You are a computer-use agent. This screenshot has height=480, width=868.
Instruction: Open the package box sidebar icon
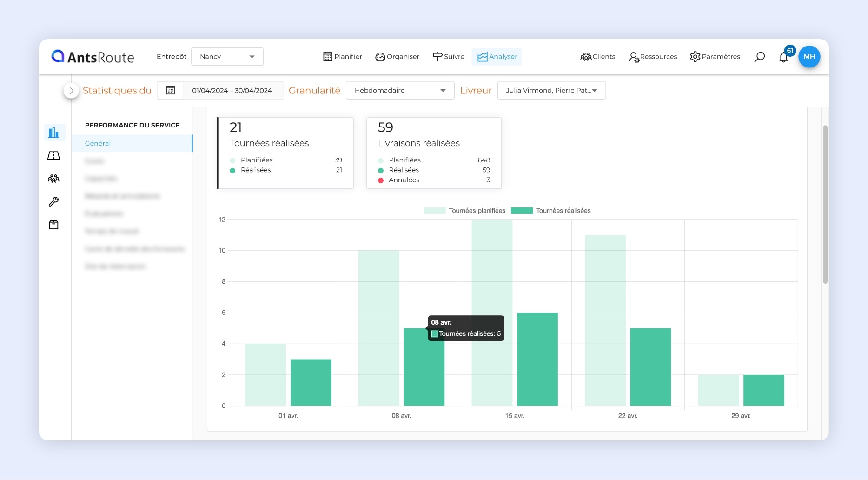coord(54,225)
